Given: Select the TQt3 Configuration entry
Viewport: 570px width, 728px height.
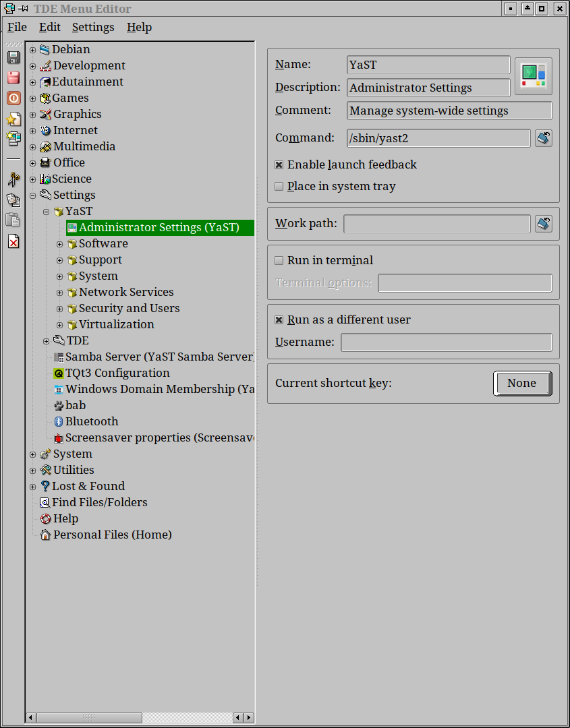Looking at the screenshot, I should (x=111, y=373).
